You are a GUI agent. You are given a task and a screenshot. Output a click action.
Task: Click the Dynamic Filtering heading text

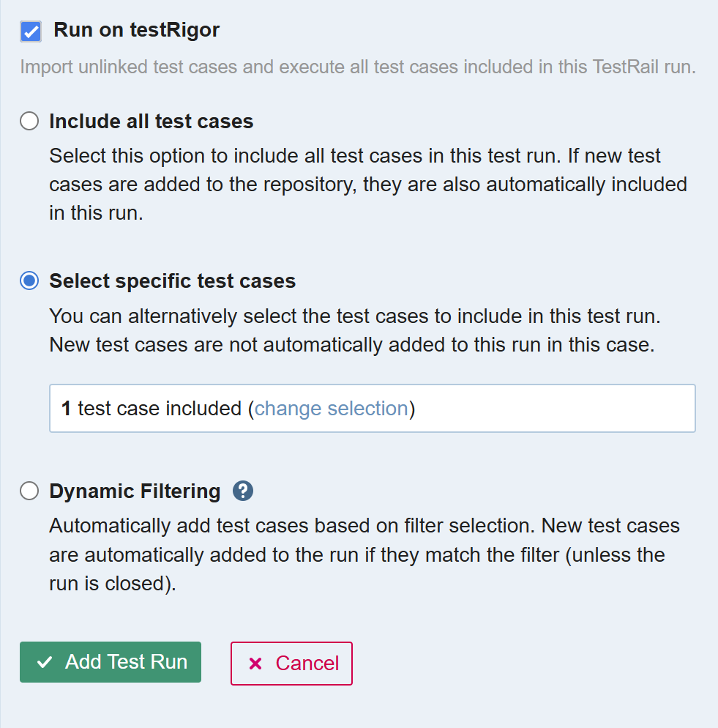(x=135, y=491)
